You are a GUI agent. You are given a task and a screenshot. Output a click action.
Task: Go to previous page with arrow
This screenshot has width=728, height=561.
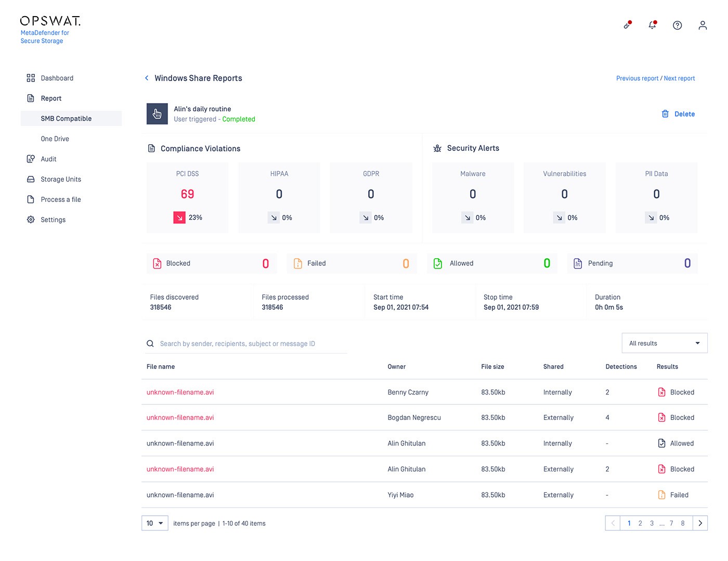(613, 523)
